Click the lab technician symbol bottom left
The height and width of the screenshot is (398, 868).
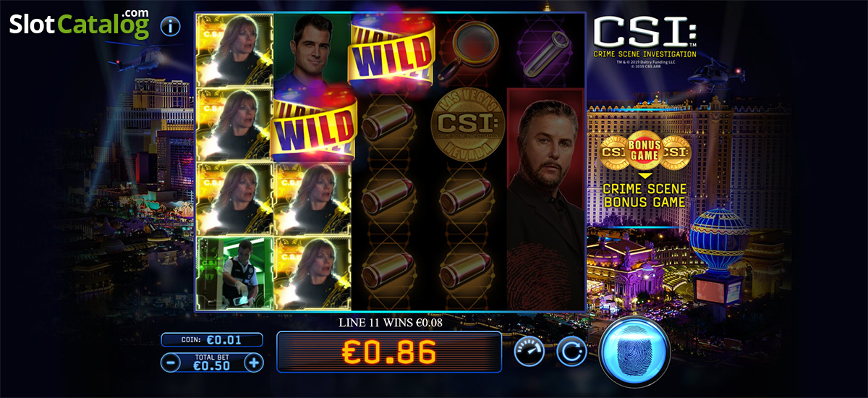234,274
